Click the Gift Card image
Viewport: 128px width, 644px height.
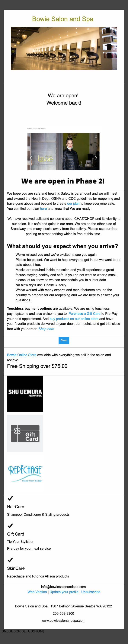[25, 434]
